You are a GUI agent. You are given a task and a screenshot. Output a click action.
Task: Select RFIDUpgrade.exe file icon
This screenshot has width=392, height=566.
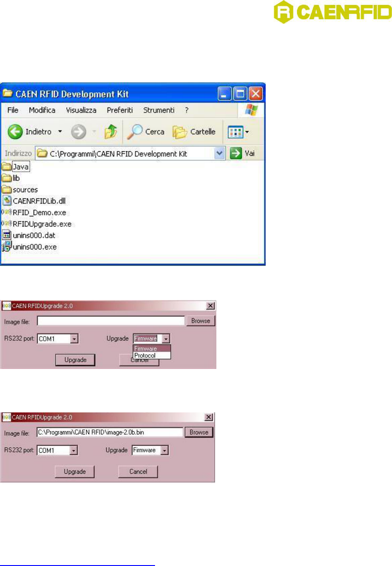pyautogui.click(x=7, y=223)
